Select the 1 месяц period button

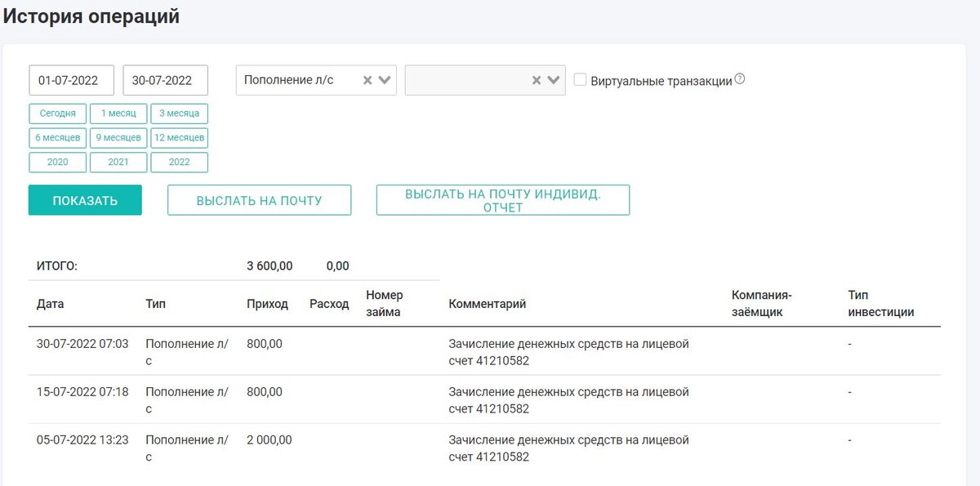[118, 114]
